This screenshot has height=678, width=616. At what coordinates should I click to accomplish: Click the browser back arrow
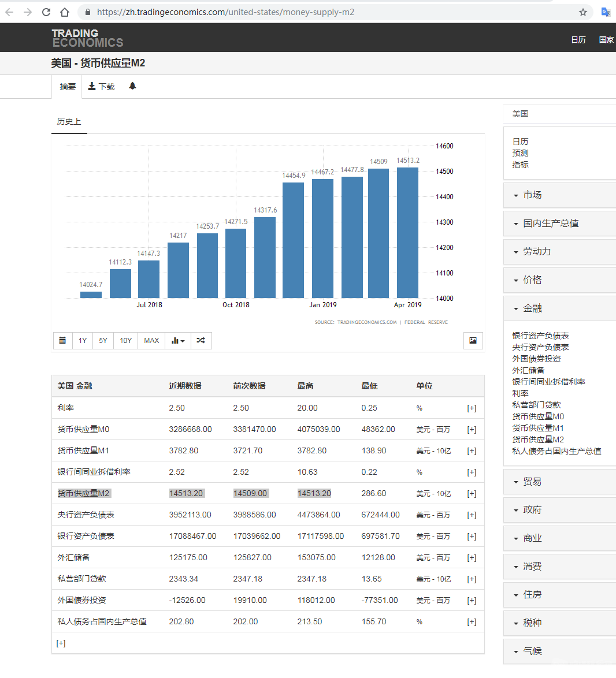9,12
